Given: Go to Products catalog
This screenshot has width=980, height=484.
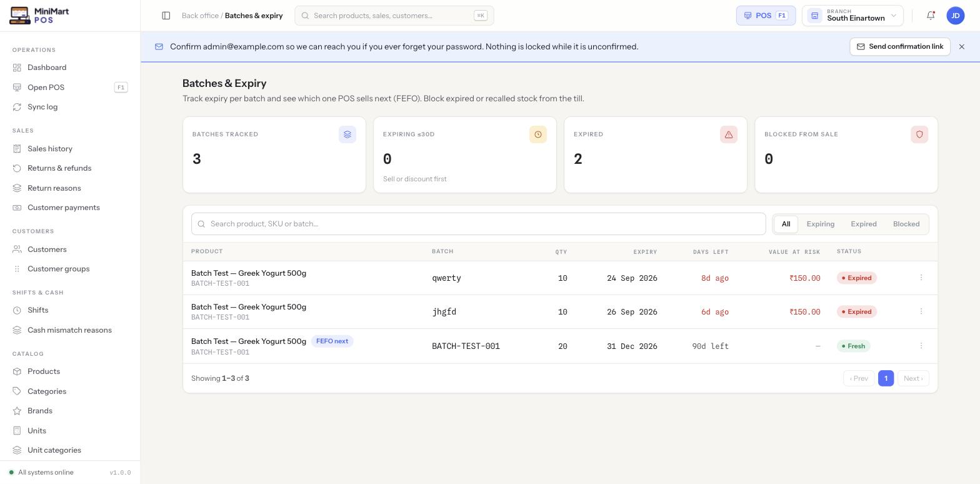Looking at the screenshot, I should (70, 371).
